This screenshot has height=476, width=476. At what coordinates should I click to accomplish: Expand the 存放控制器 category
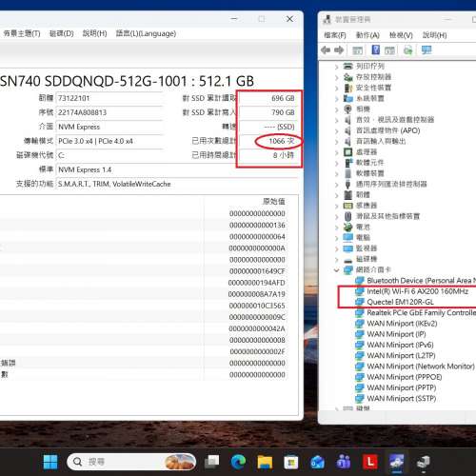(337, 77)
